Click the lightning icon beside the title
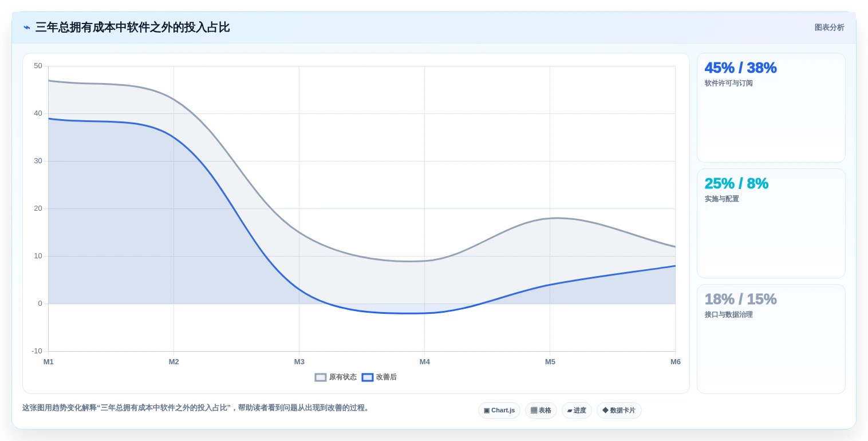The width and height of the screenshot is (868, 441). [27, 27]
